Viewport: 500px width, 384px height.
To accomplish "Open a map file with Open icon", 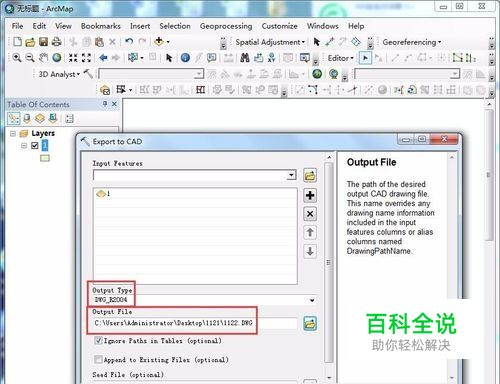I will (30, 42).
